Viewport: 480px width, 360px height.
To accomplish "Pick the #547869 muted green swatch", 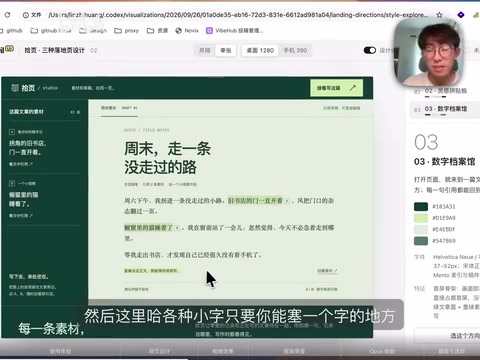I will (421, 241).
